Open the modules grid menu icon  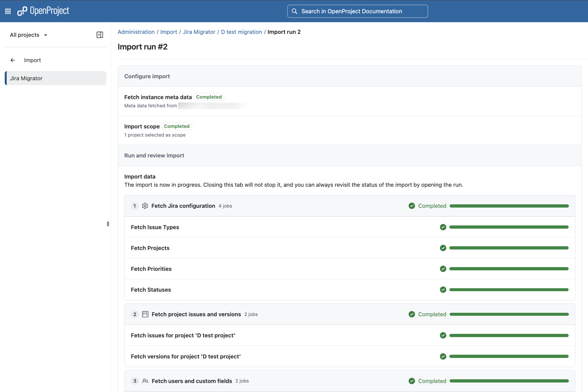tap(8, 11)
